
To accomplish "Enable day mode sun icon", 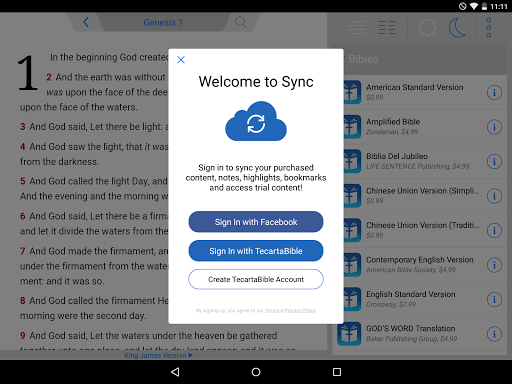I will [427, 27].
